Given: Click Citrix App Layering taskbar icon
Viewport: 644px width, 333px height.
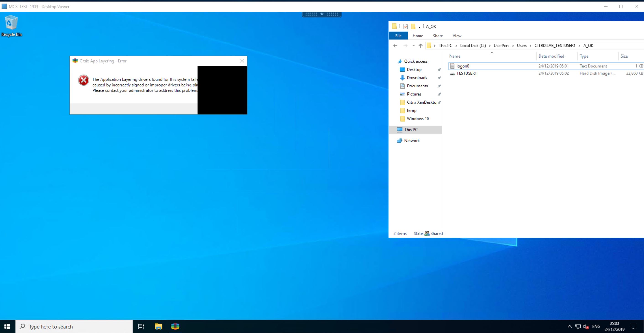Looking at the screenshot, I should point(175,327).
